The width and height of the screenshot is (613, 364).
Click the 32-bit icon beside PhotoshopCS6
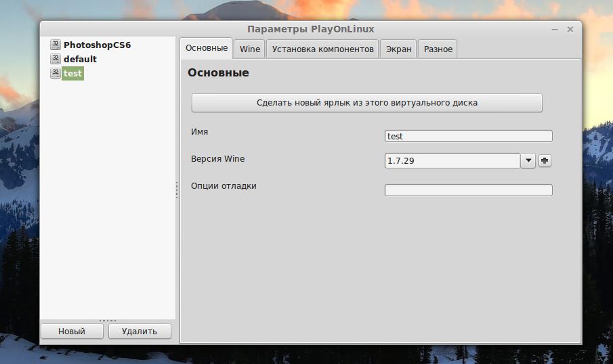(x=56, y=45)
